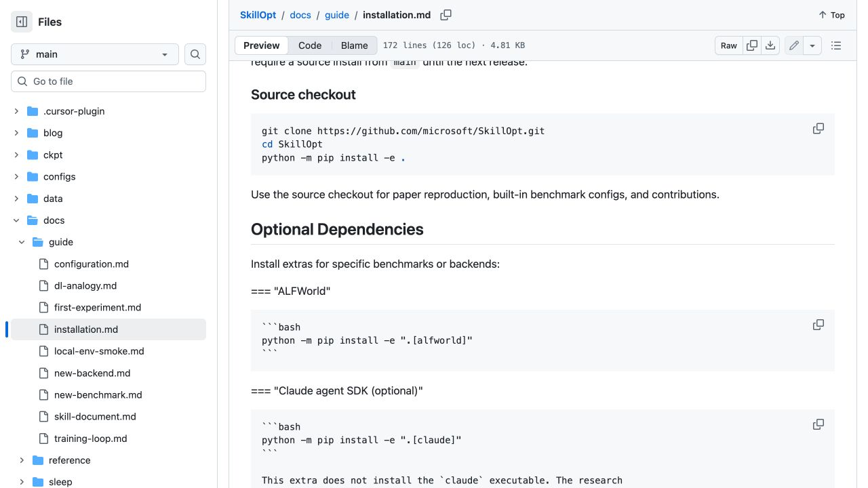Open the document outline icon
This screenshot has height=488, width=868.
pyautogui.click(x=836, y=45)
